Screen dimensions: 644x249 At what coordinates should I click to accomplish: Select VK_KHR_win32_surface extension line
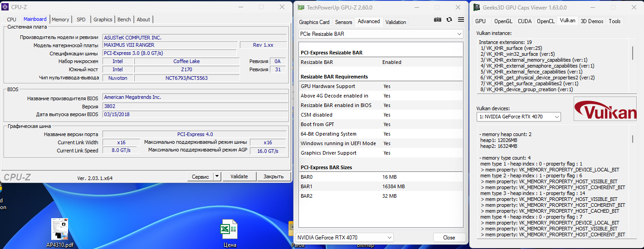click(x=517, y=54)
